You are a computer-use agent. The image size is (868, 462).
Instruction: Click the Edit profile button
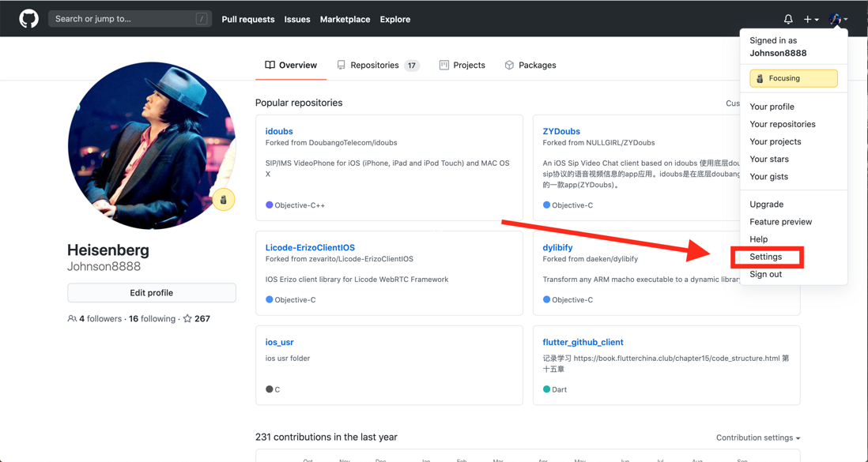pyautogui.click(x=152, y=293)
